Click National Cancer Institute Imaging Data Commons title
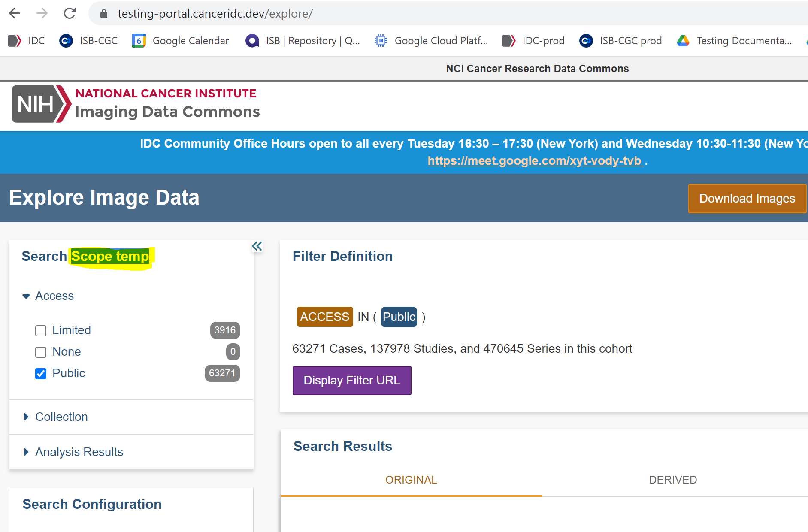808x532 pixels. (167, 103)
